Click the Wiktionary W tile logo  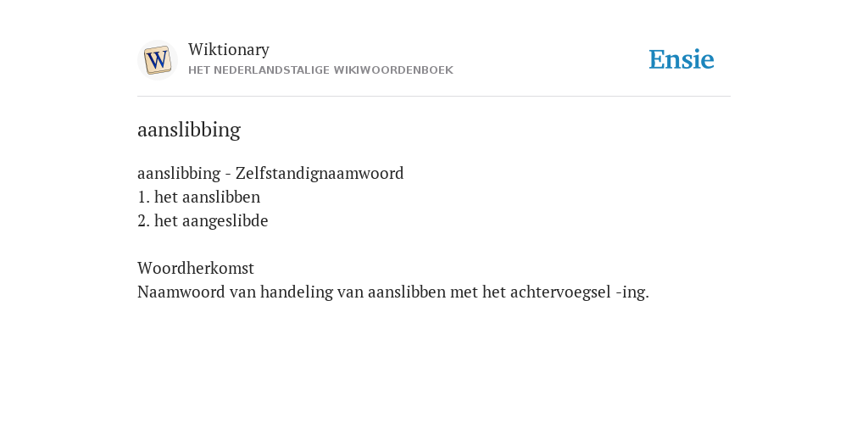coord(157,60)
